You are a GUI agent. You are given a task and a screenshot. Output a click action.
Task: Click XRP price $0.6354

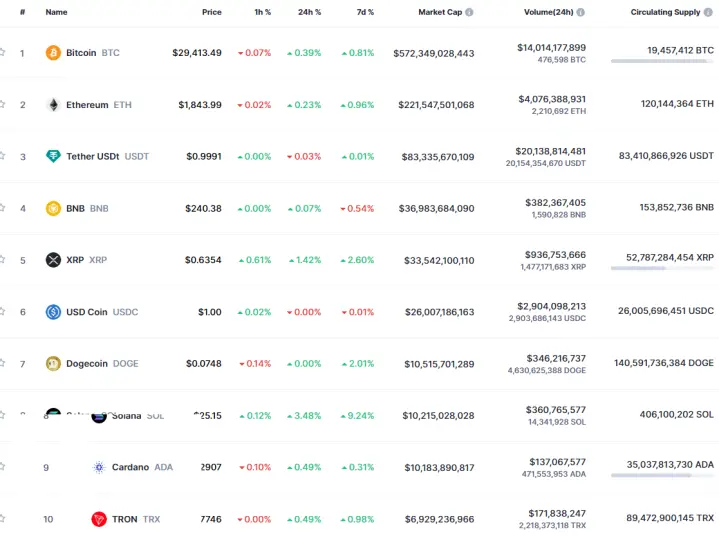pos(203,260)
